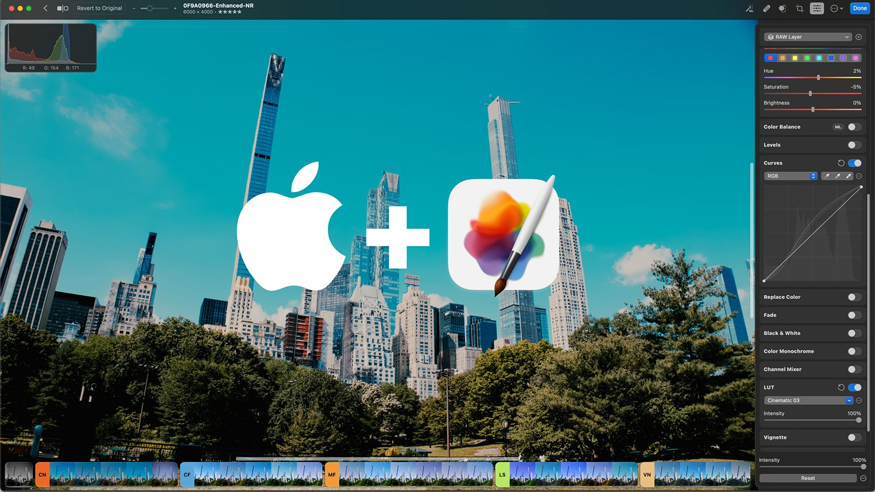Viewport: 875px width, 492px height.
Task: Click the Brightness slider handle
Action: click(812, 109)
